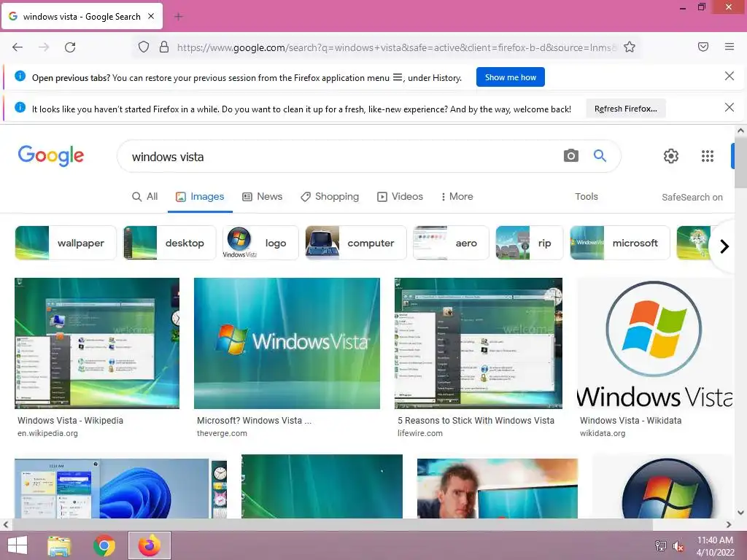Click the horizontal scrollbar right arrow
Viewport: 747px width, 560px height.
coord(729,524)
